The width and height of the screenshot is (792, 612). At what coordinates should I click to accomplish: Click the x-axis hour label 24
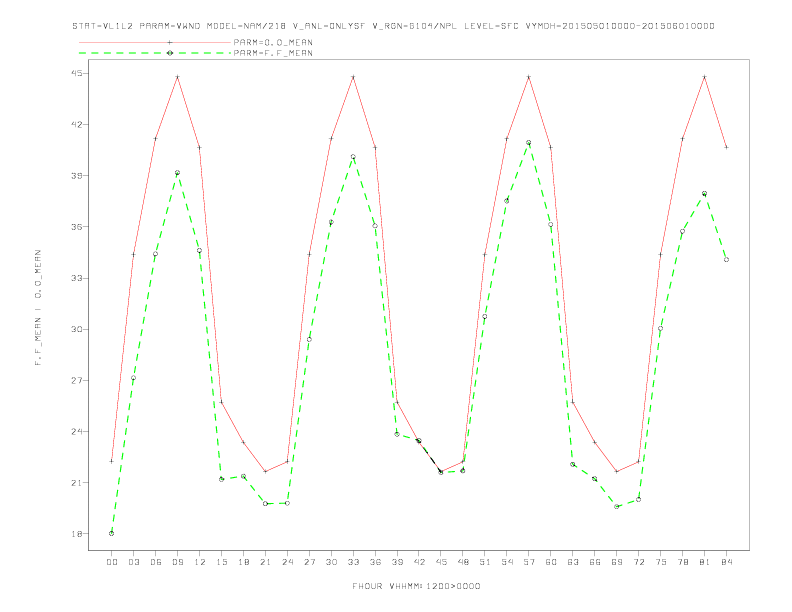point(287,562)
